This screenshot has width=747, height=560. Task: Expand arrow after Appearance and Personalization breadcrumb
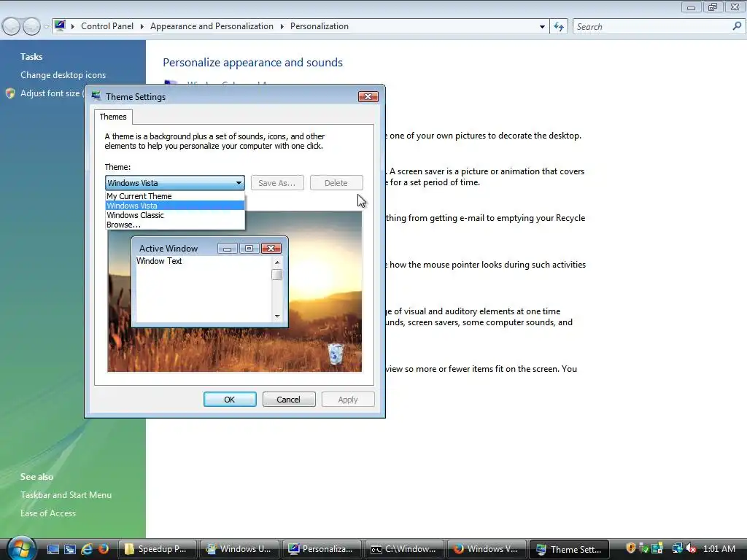pyautogui.click(x=282, y=26)
